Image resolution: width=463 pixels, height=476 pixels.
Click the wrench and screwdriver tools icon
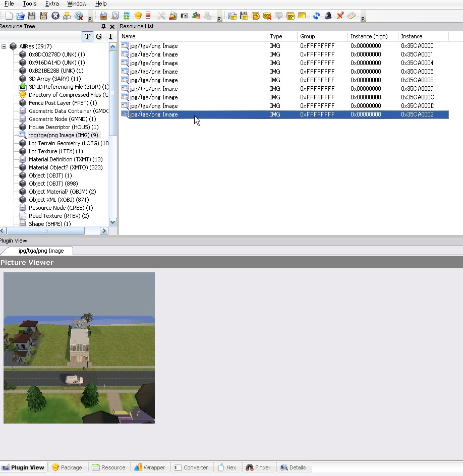[x=161, y=16]
